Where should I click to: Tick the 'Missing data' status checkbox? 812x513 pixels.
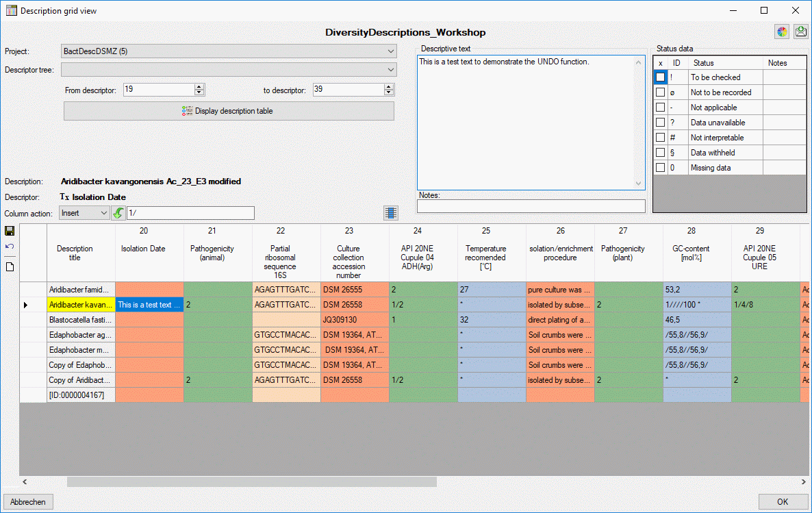[660, 167]
